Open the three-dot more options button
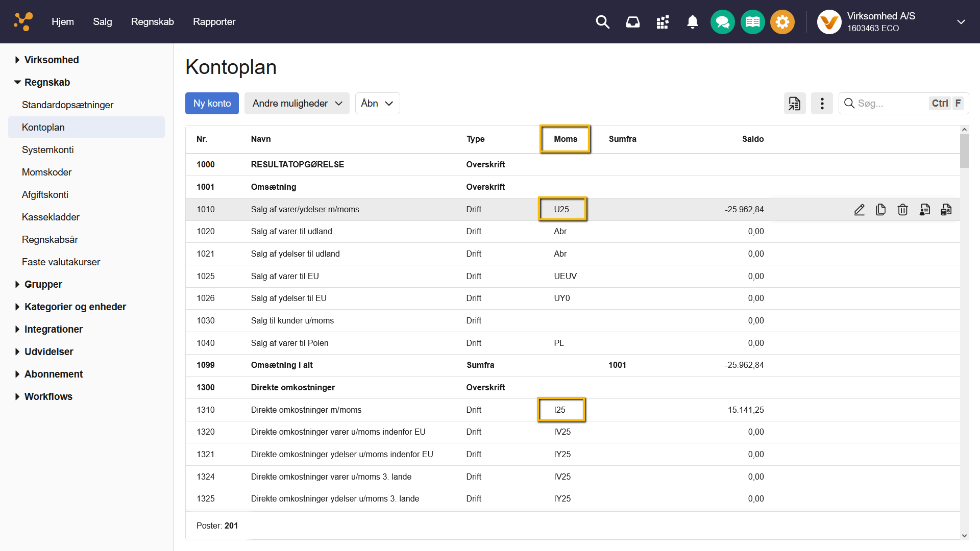Screen dimensions: 980x551 (x=822, y=104)
